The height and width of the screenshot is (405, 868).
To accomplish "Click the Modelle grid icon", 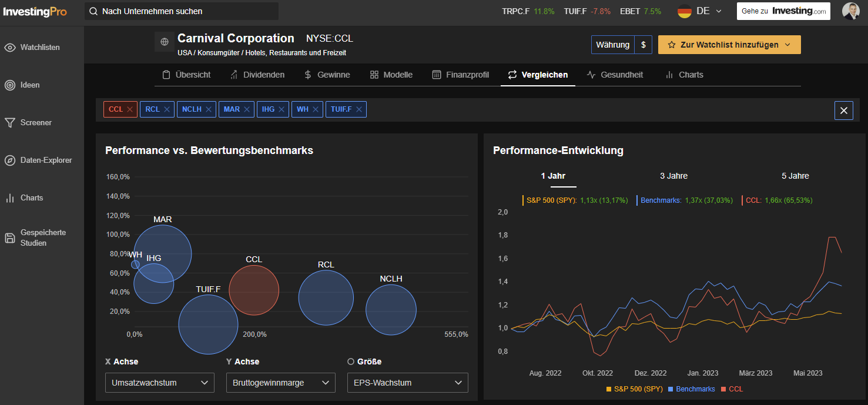I will 374,75.
